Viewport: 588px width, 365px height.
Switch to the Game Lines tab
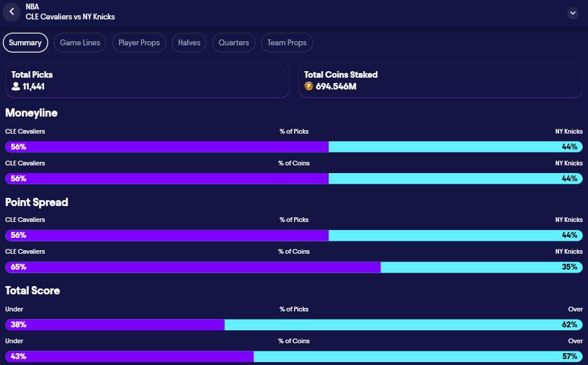[79, 42]
